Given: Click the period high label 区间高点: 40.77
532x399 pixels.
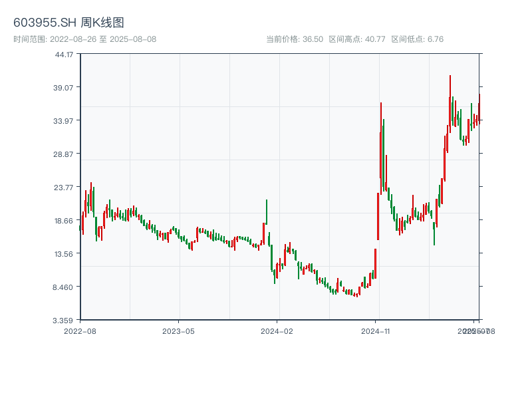Looking at the screenshot, I should pos(357,39).
